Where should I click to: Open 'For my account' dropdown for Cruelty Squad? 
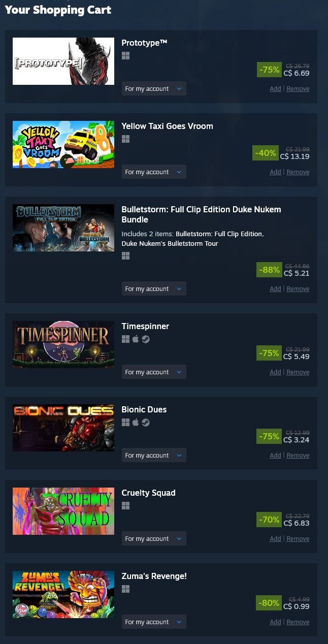click(x=154, y=538)
